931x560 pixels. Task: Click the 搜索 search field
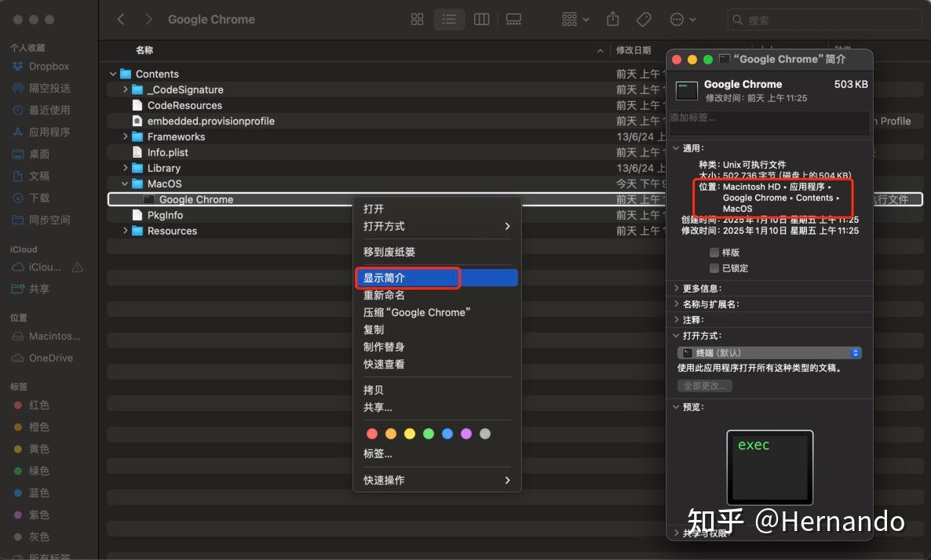[x=824, y=20]
